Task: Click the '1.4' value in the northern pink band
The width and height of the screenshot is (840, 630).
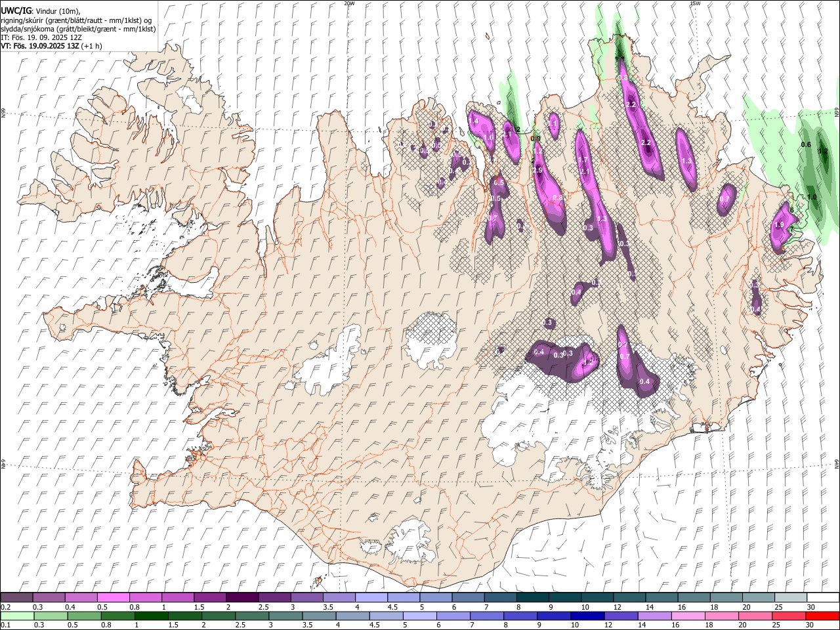Action: (x=473, y=121)
